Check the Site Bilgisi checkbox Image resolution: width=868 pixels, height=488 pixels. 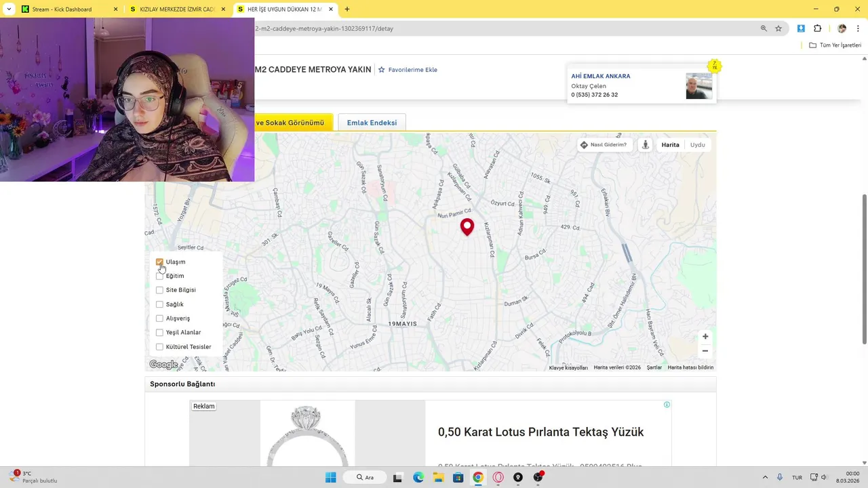click(159, 290)
